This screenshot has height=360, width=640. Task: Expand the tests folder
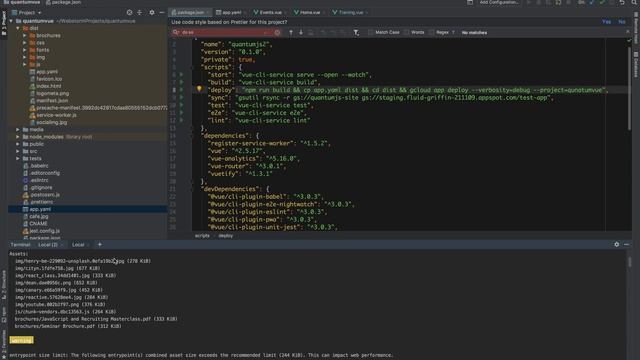click(x=18, y=158)
